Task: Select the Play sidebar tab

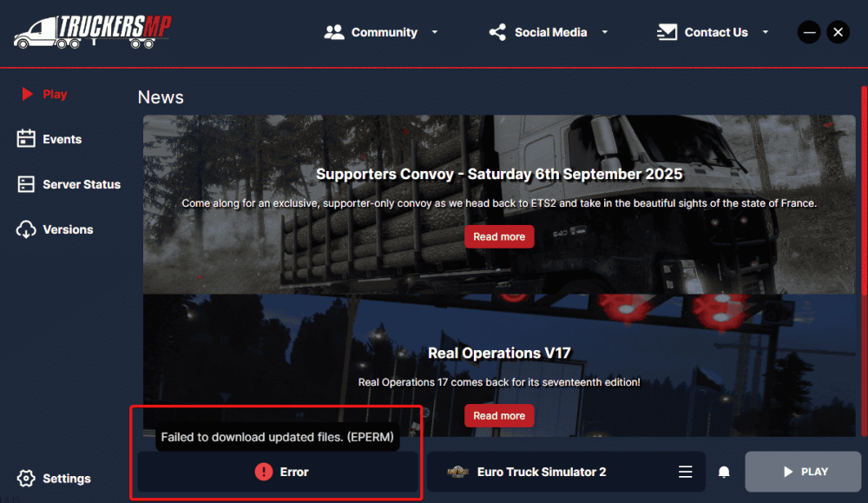Action: pyautogui.click(x=54, y=94)
